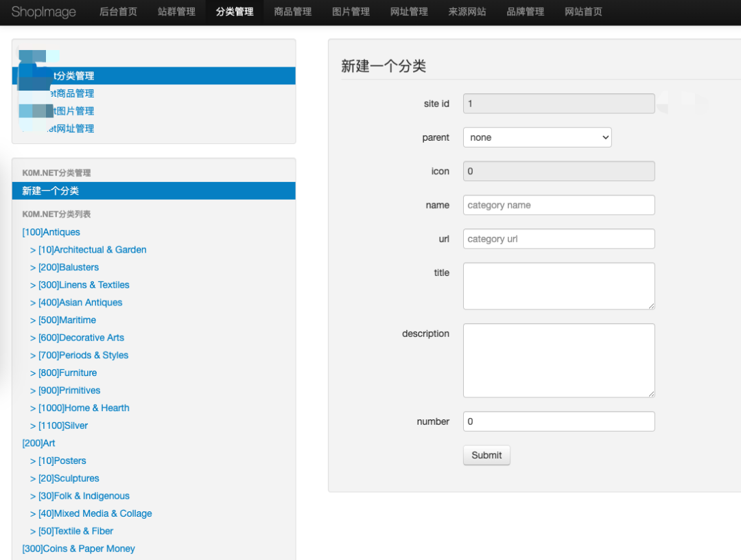Open the parent dropdown showing none
Screen dimensions: 741x560
point(537,137)
